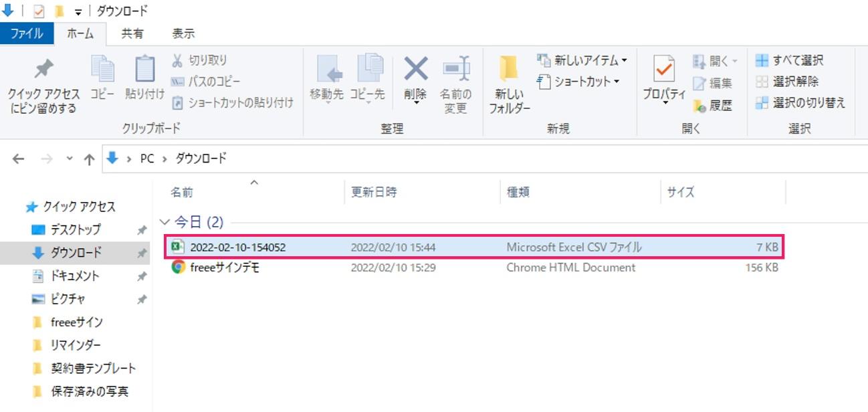Click ダウンロード in address bar breadcrumb
Screen dimensions: 868x412
point(201,159)
